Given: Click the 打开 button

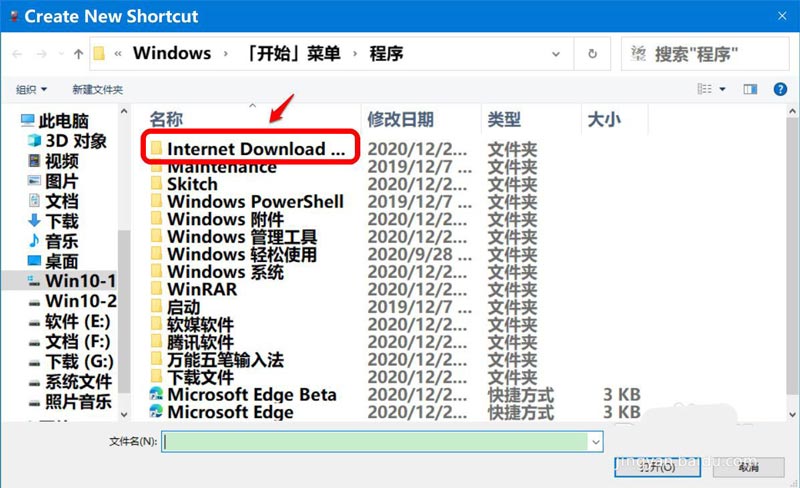Looking at the screenshot, I should [x=657, y=467].
